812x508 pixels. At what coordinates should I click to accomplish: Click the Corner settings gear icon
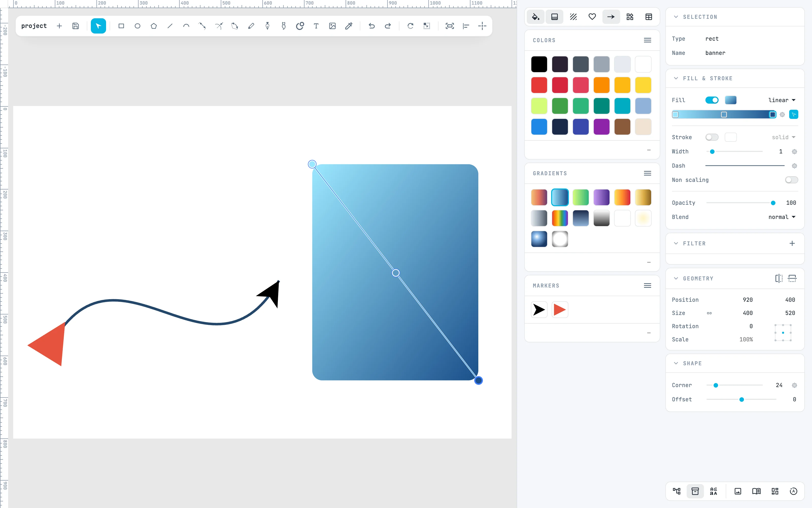click(x=794, y=385)
